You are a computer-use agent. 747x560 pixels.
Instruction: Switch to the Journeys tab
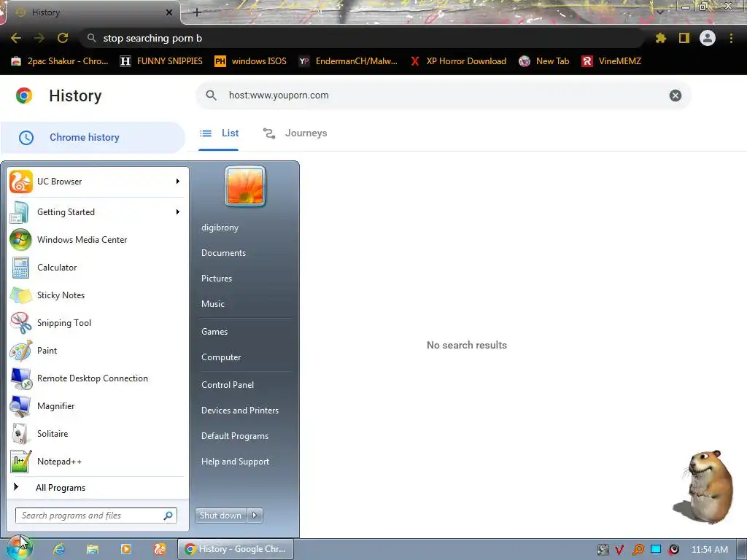(x=295, y=133)
